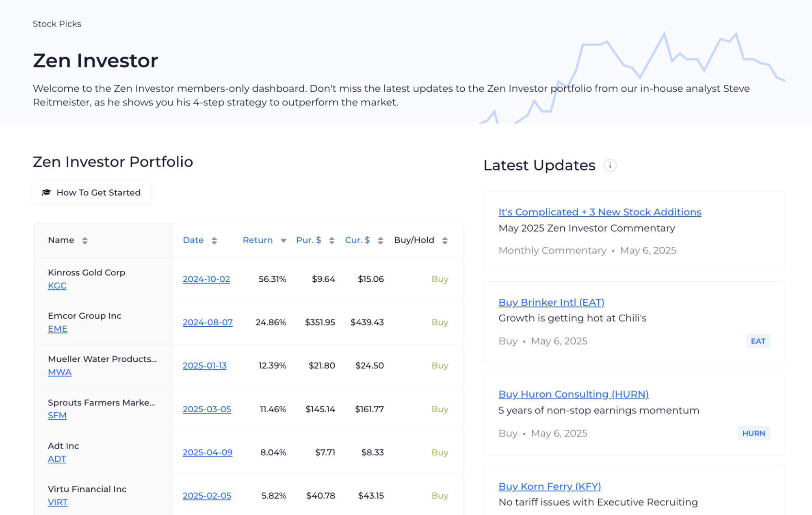812x515 pixels.
Task: Open the 2024-08-07 date link
Action: pos(208,322)
